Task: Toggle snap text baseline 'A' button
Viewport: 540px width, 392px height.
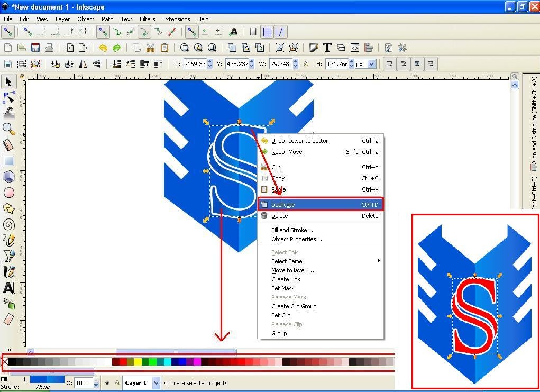Action: click(233, 32)
